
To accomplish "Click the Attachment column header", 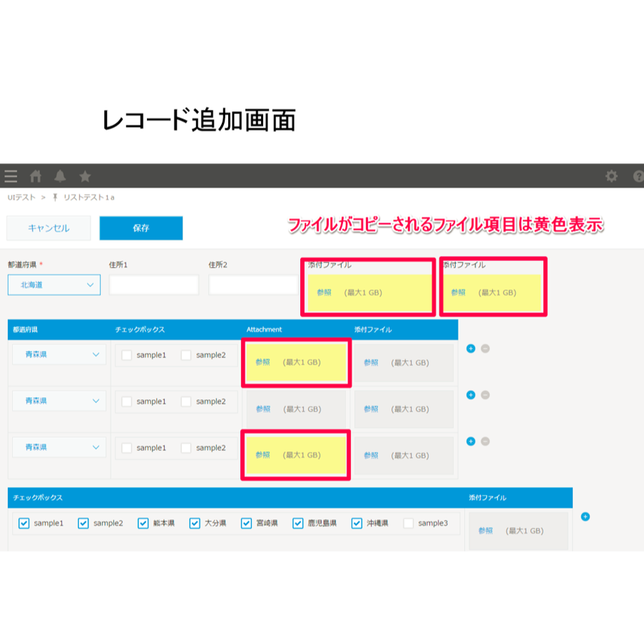I will 264,330.
